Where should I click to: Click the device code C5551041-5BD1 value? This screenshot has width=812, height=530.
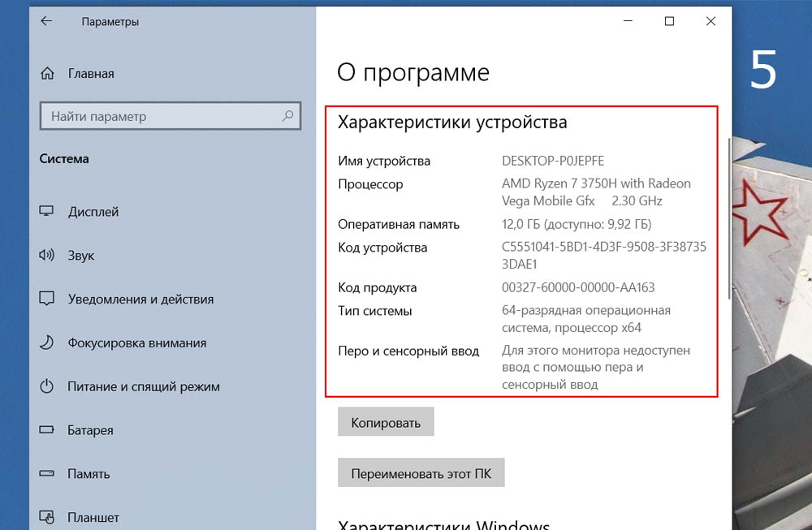click(x=604, y=255)
